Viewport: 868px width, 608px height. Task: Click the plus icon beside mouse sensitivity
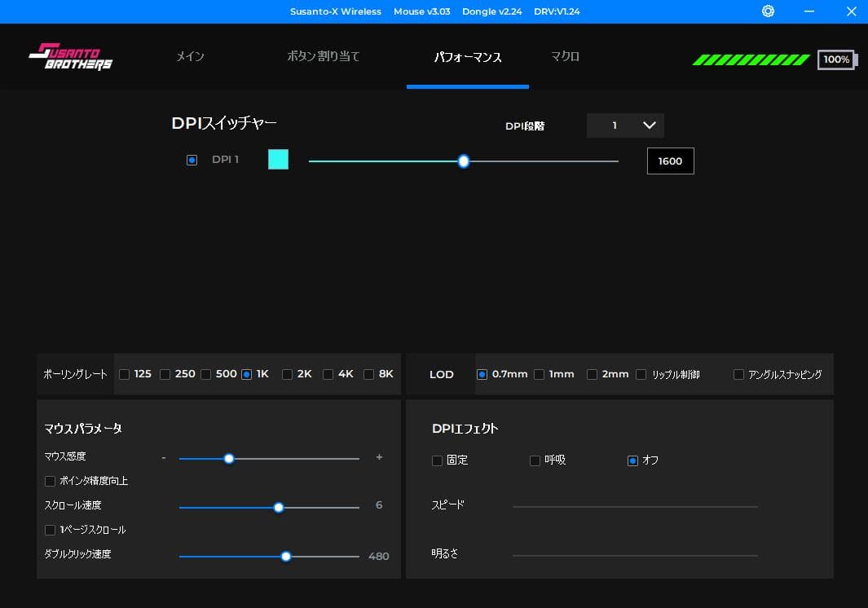(x=379, y=458)
